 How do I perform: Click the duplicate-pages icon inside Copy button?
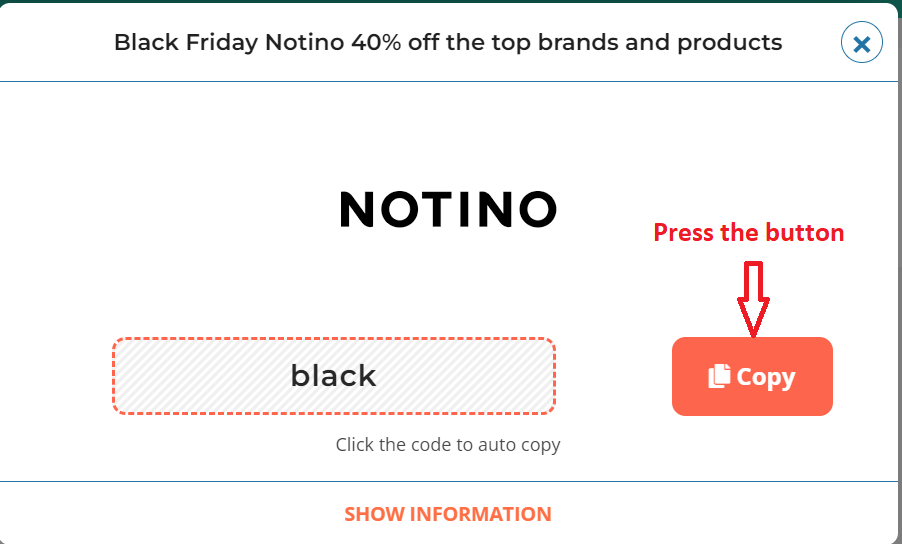click(x=719, y=376)
